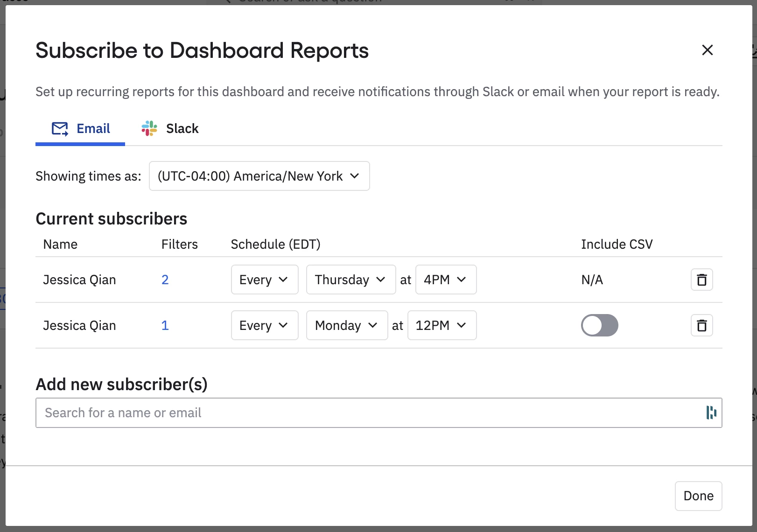This screenshot has height=532, width=757.
Task: Open first row's Every frequency dropdown
Action: click(265, 280)
